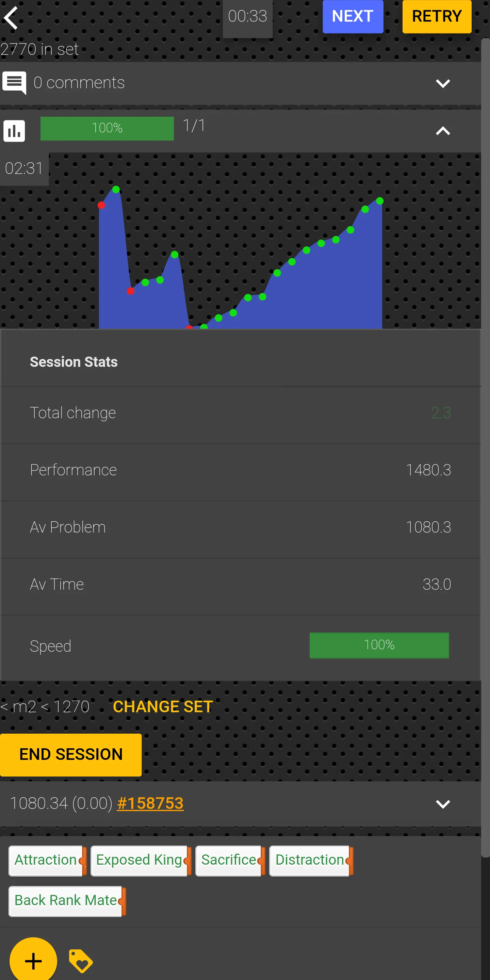Tap the bar chart stats icon
The width and height of the screenshot is (490, 980).
coord(14,131)
